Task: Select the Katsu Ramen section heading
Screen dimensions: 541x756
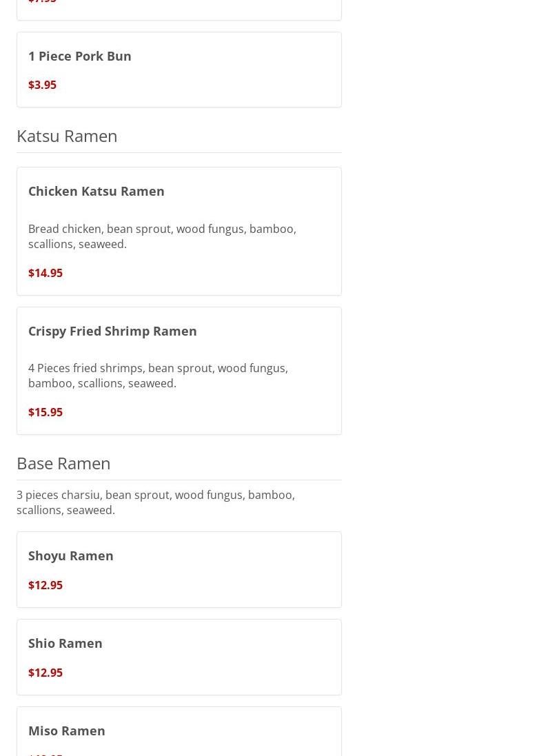Action: pyautogui.click(x=67, y=136)
